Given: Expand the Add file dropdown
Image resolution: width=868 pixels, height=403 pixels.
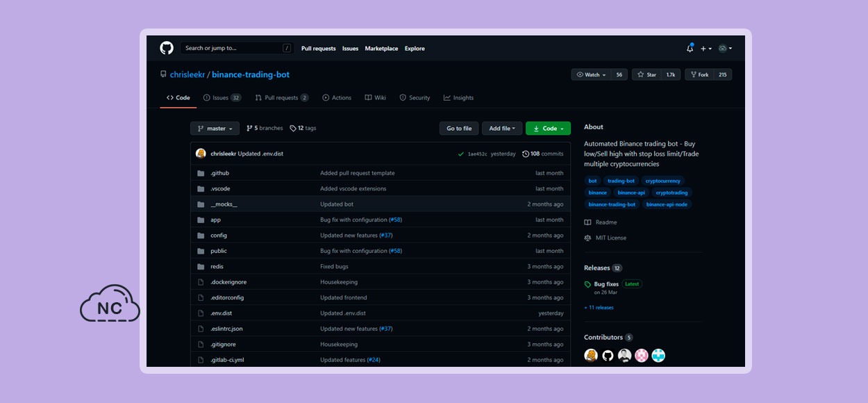Looking at the screenshot, I should 502,129.
